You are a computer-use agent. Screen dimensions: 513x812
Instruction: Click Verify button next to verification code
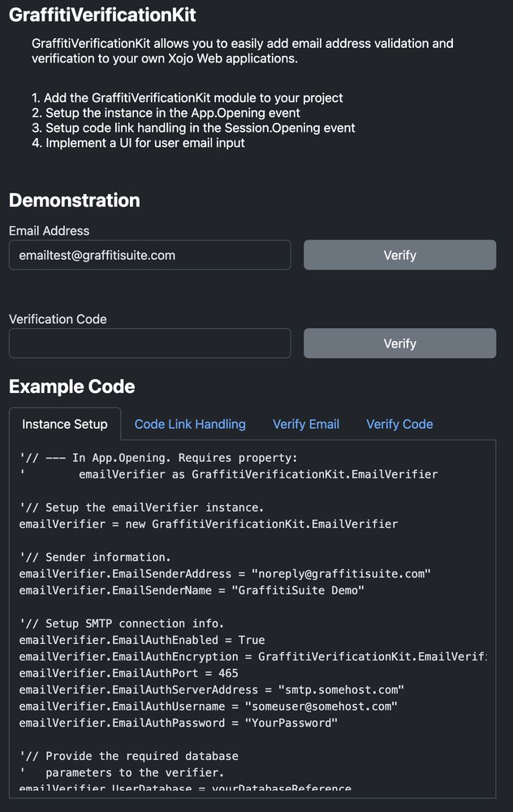399,343
